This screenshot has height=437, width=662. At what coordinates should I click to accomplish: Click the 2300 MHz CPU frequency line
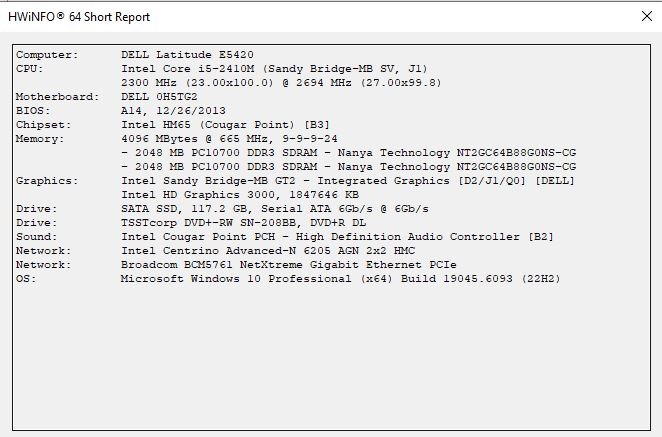click(x=281, y=83)
